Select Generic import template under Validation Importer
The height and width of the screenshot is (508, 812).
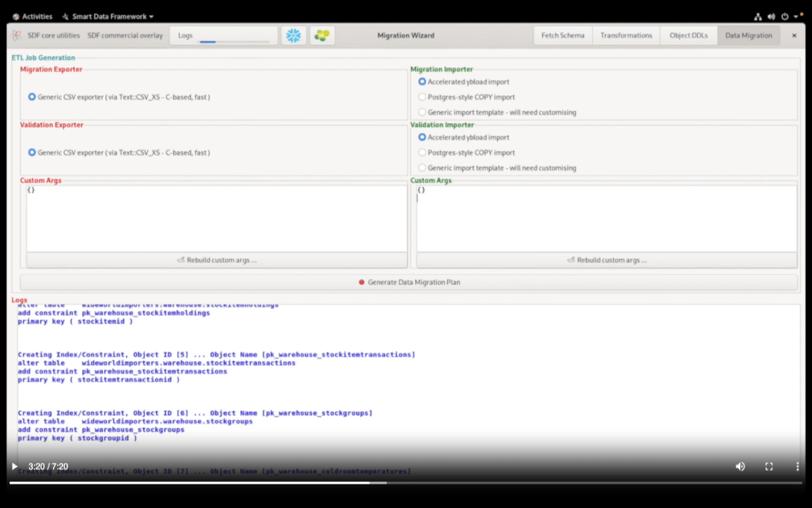pos(422,168)
